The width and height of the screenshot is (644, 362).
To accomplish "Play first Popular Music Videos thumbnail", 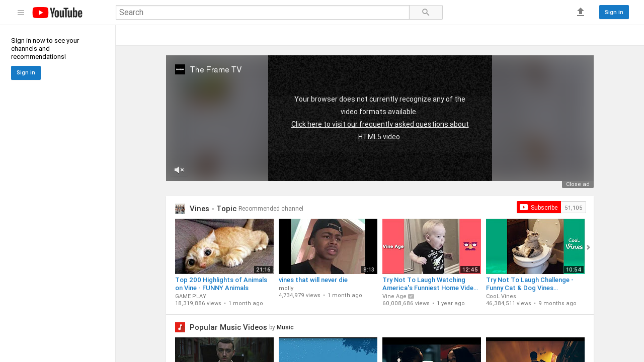I will 224,349.
